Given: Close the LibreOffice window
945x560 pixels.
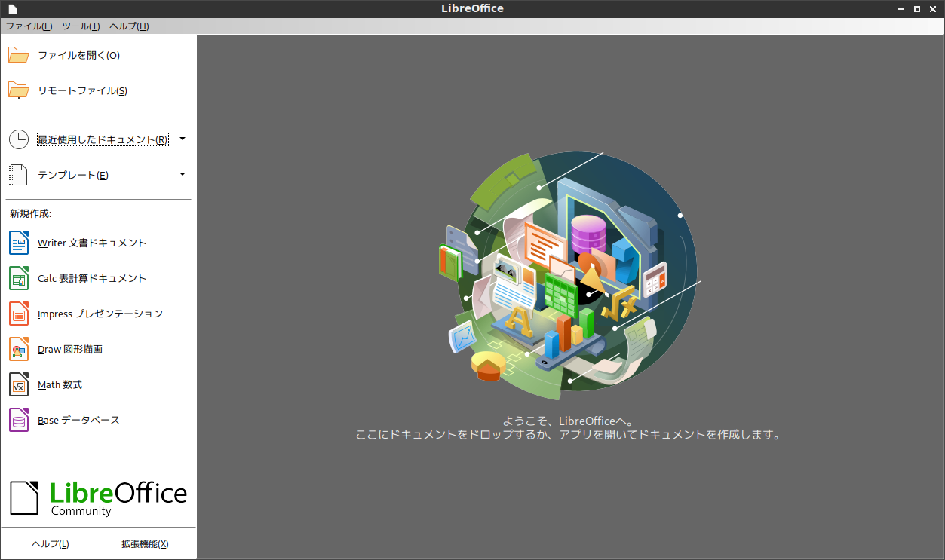Looking at the screenshot, I should click(x=933, y=8).
